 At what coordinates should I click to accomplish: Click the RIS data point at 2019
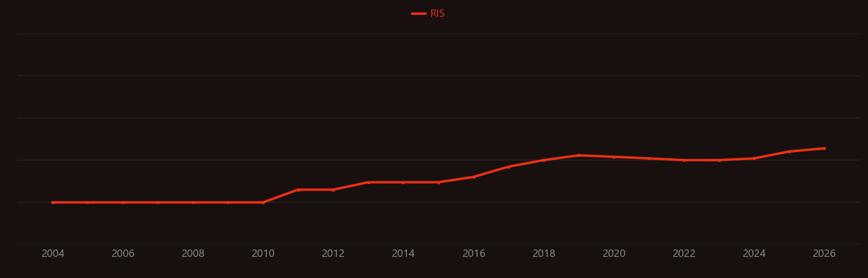pos(578,155)
